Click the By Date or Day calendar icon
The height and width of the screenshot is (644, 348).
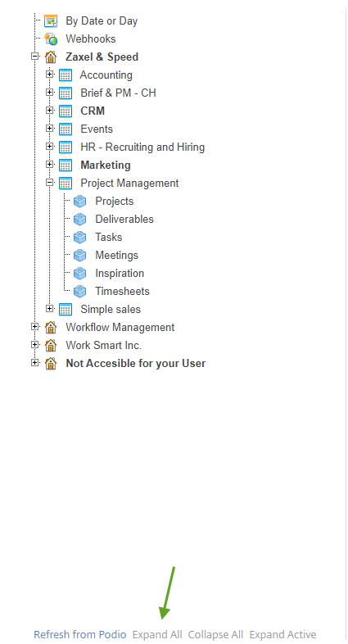pyautogui.click(x=51, y=21)
